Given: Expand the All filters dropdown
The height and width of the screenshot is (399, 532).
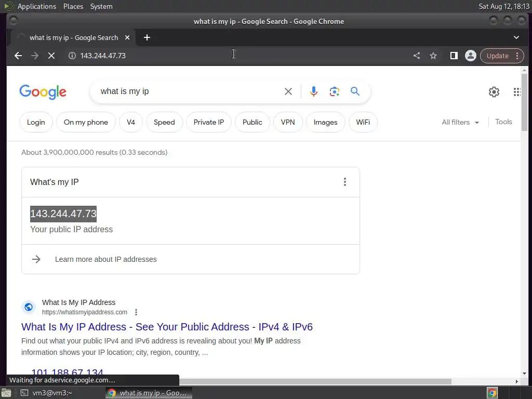Looking at the screenshot, I should (460, 122).
